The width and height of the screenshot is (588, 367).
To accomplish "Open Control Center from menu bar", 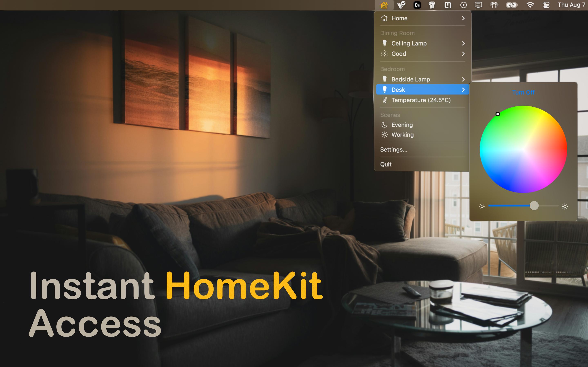I will click(546, 5).
